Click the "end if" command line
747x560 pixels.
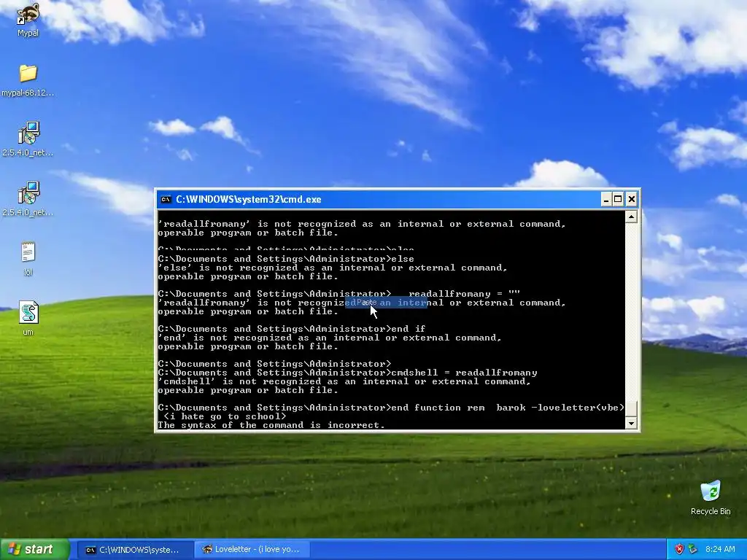(292, 329)
